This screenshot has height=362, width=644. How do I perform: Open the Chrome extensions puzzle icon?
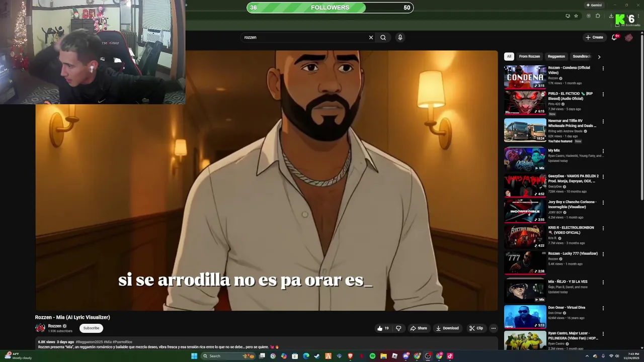tap(598, 16)
